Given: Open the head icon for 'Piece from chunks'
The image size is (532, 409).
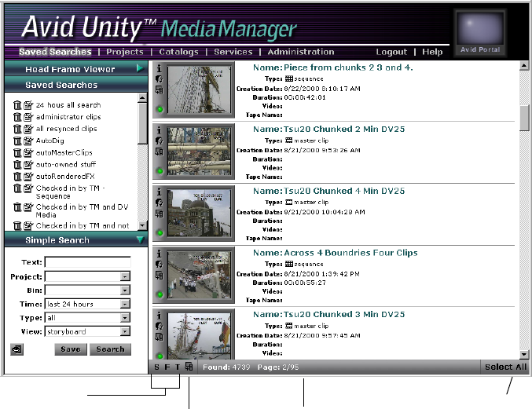Looking at the screenshot, I should (x=159, y=79).
